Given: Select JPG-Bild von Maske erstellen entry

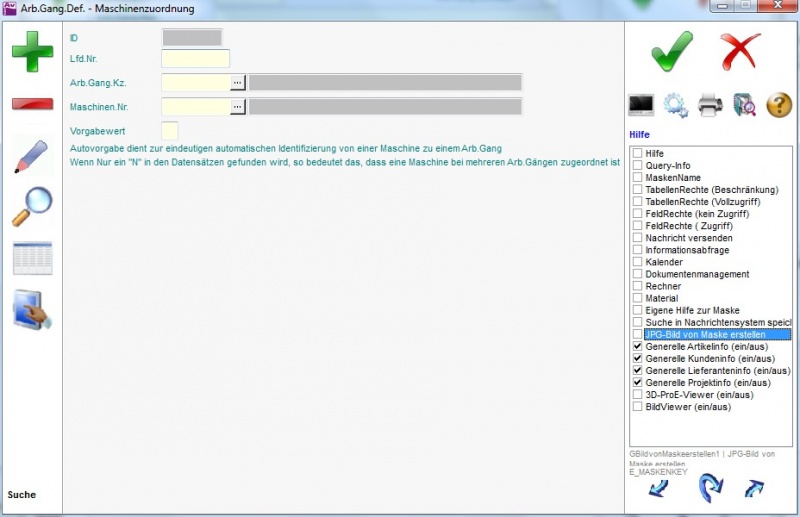Looking at the screenshot, I should coord(705,334).
